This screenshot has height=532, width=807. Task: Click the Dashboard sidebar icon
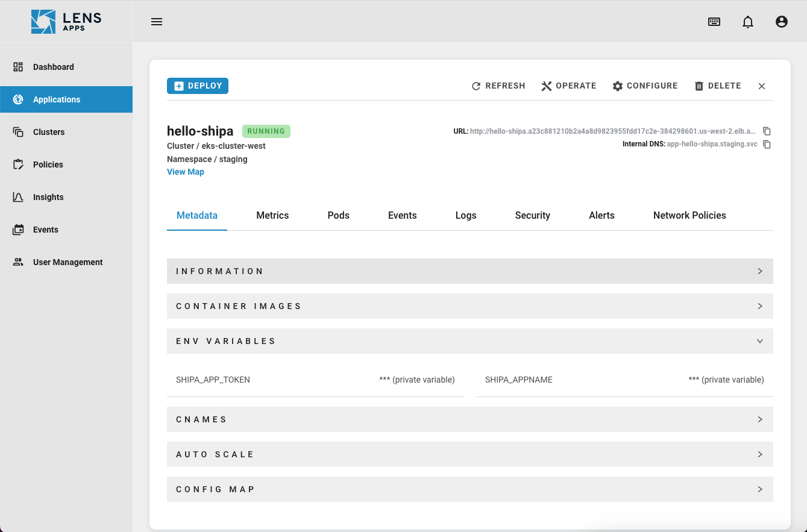tap(18, 67)
